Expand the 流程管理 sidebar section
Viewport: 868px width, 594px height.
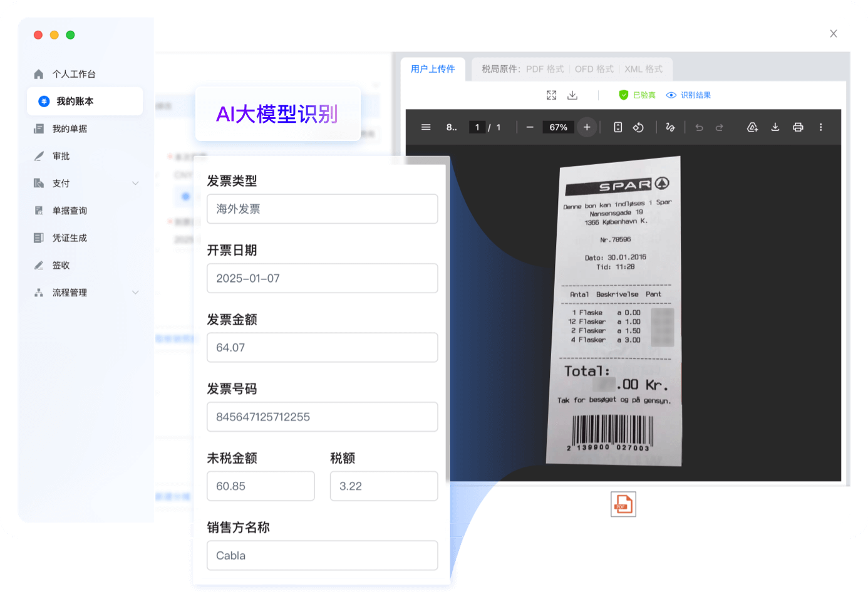point(135,293)
